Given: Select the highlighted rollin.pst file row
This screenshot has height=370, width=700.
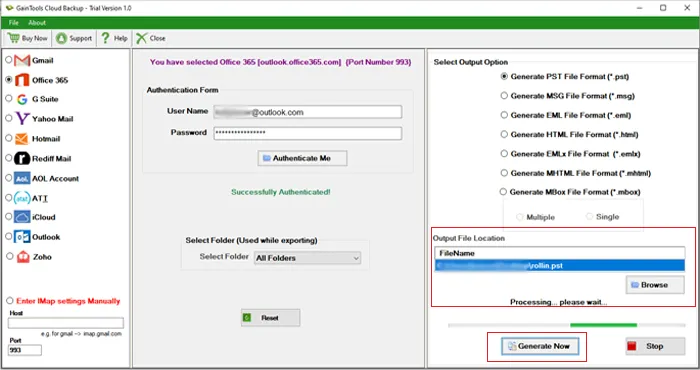Looking at the screenshot, I should (560, 266).
